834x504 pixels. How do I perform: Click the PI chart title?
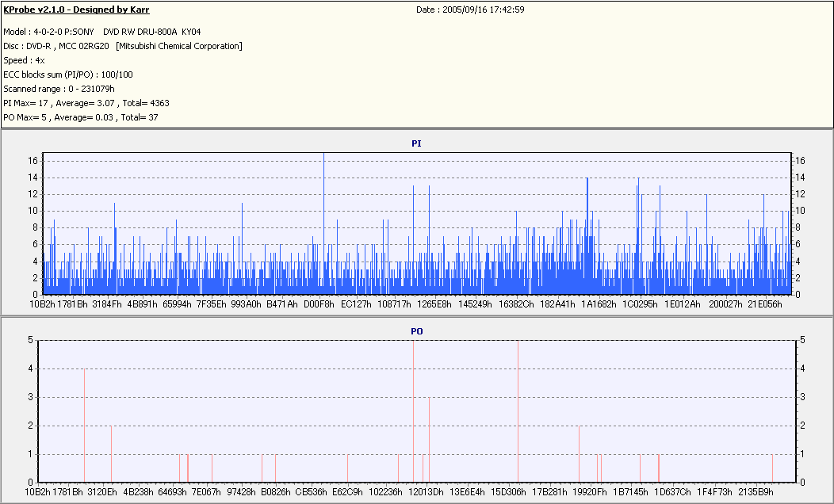[x=416, y=143]
